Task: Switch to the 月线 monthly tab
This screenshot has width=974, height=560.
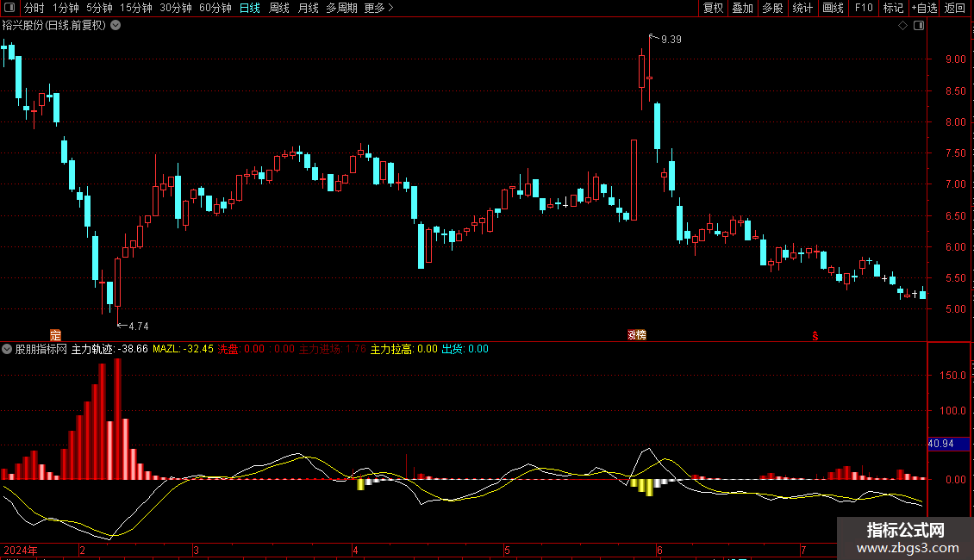Action: [x=308, y=8]
